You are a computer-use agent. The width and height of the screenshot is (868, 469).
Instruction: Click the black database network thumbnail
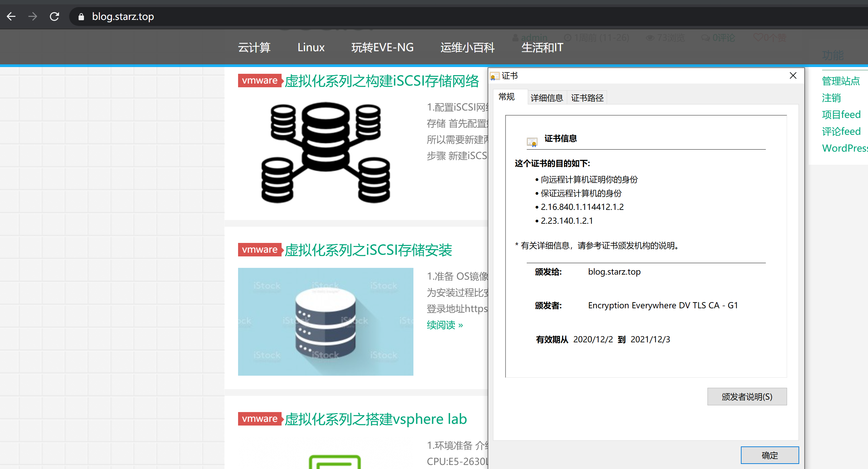(x=326, y=153)
